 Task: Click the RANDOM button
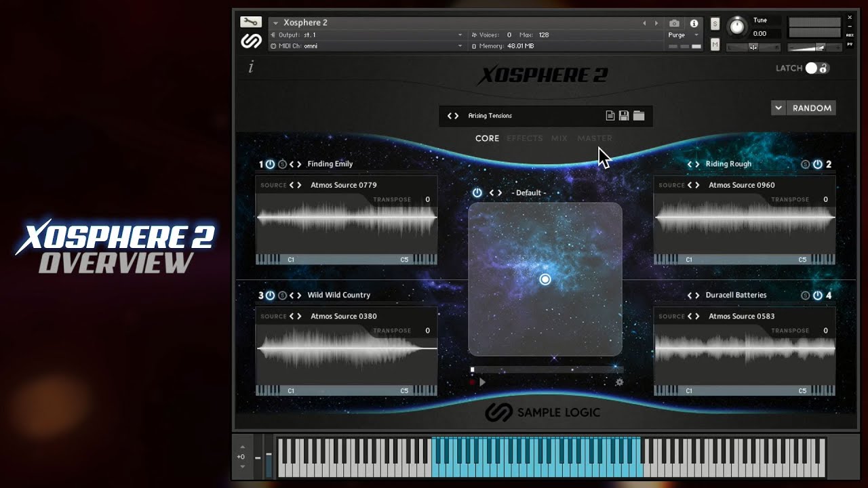(x=812, y=108)
